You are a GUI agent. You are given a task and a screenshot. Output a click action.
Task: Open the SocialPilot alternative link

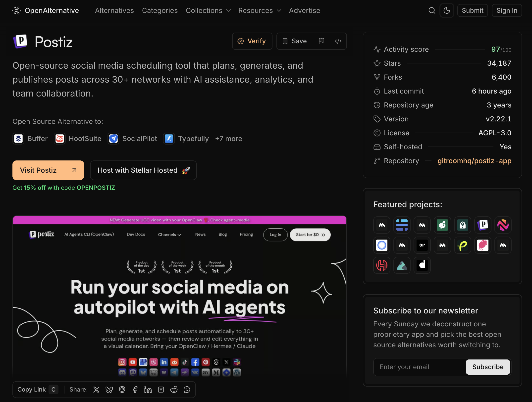tap(132, 139)
